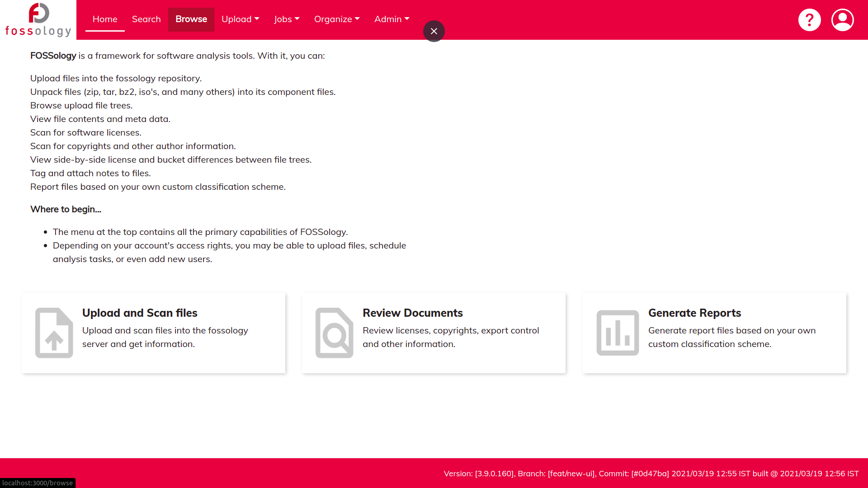The image size is (868, 488).
Task: Click 'Review licenses, copyrights, export control' description
Action: (451, 337)
